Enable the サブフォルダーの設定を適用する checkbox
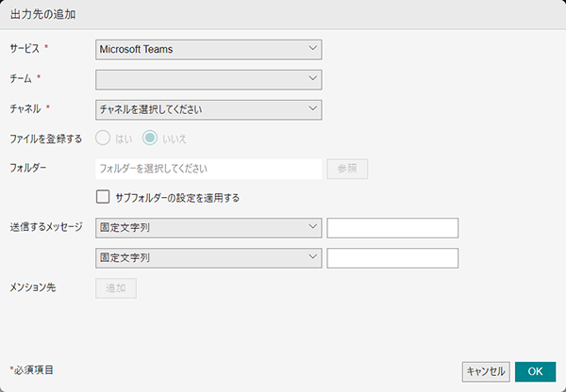The height and width of the screenshot is (392, 566). pos(103,197)
